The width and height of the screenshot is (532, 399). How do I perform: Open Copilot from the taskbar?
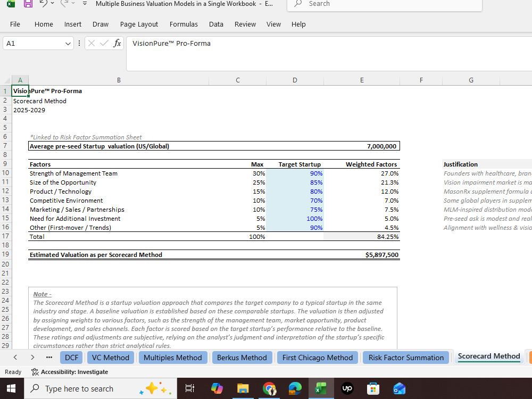(217, 388)
